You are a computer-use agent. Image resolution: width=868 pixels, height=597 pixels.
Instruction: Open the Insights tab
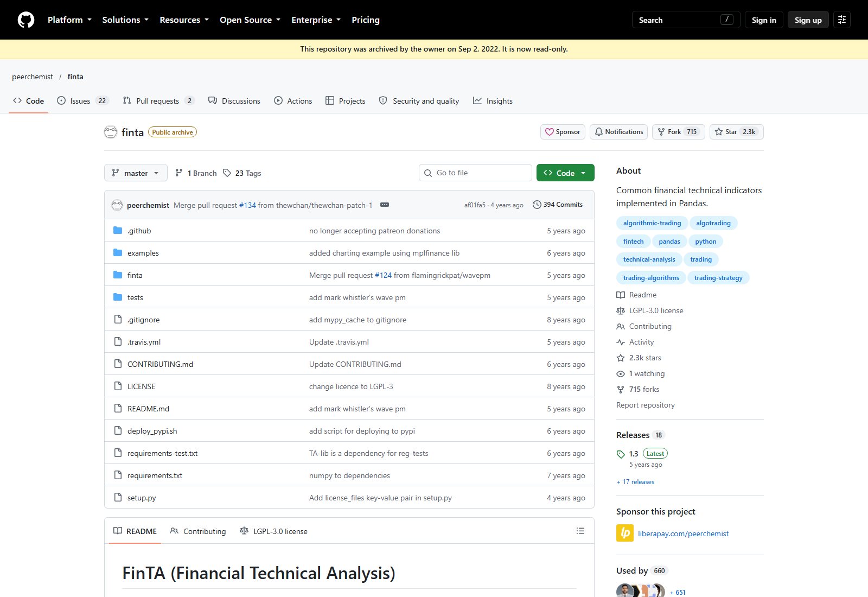pyautogui.click(x=493, y=101)
